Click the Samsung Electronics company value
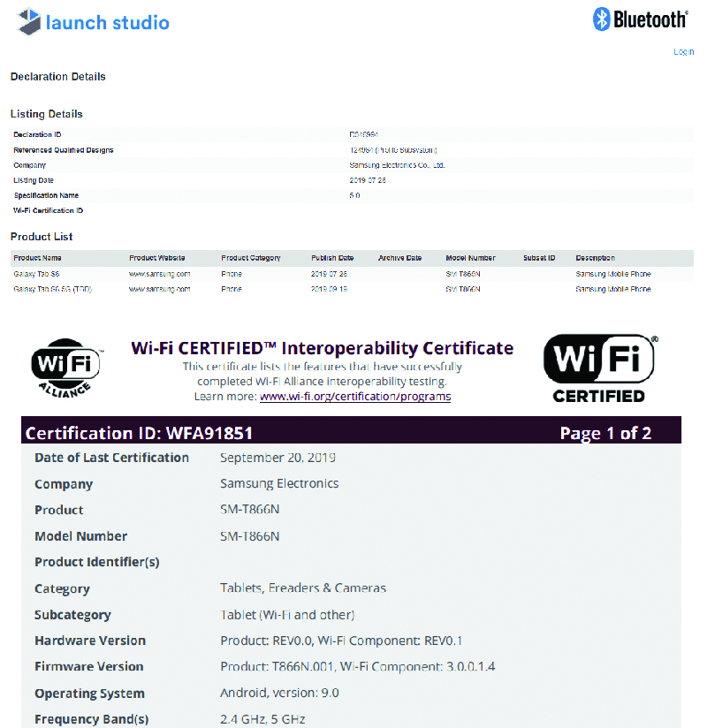 279,483
